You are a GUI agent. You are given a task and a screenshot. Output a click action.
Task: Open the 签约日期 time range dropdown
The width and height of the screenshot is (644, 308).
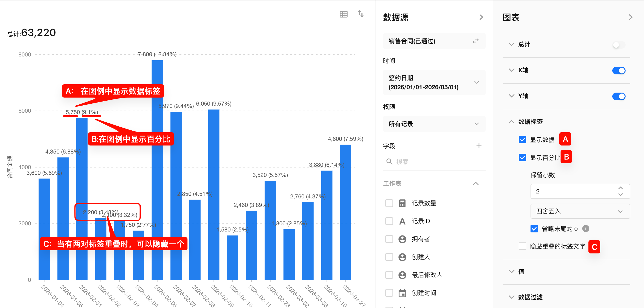pyautogui.click(x=434, y=82)
